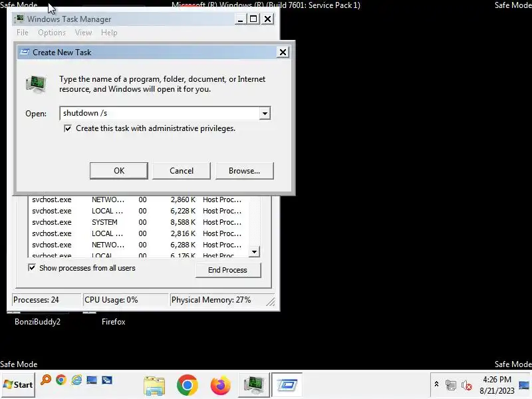Screen dimensions: 532x399
Task: Click Cancel in Create New Task
Action: pos(182,171)
